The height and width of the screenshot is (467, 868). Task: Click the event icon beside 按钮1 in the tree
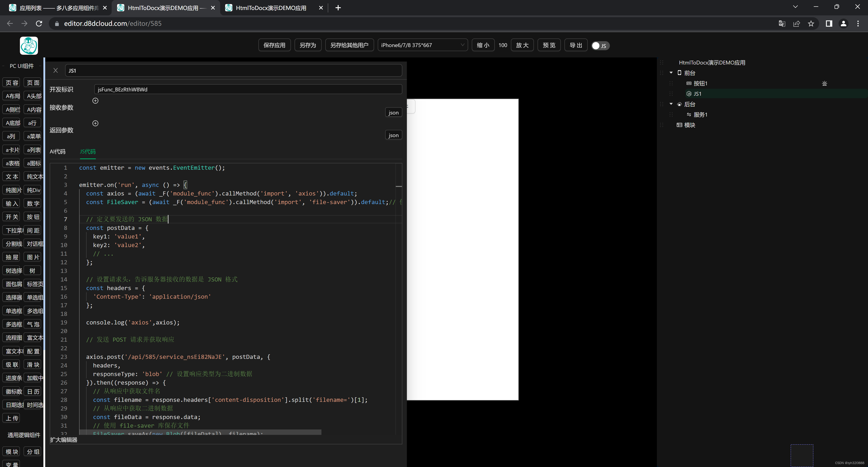pos(825,83)
